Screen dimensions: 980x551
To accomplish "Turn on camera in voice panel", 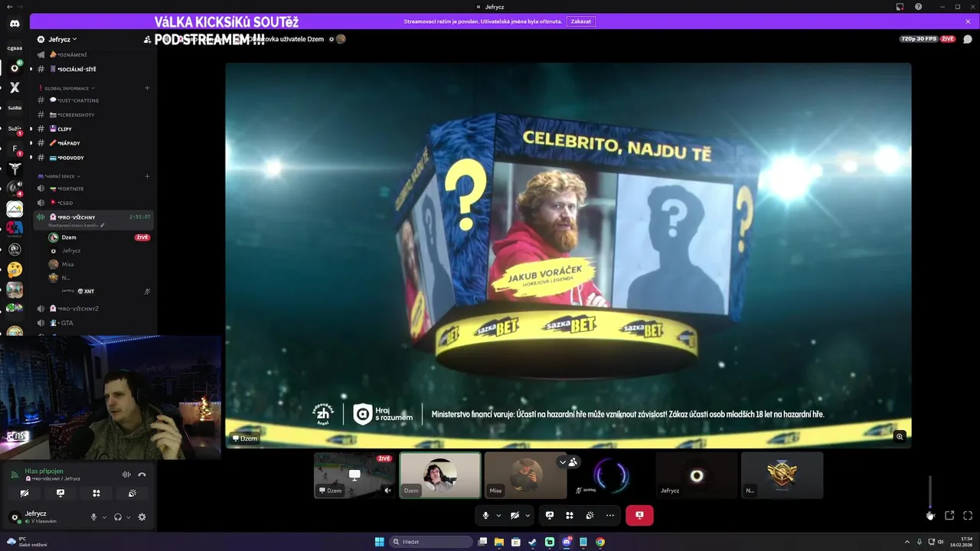I will coord(24,494).
